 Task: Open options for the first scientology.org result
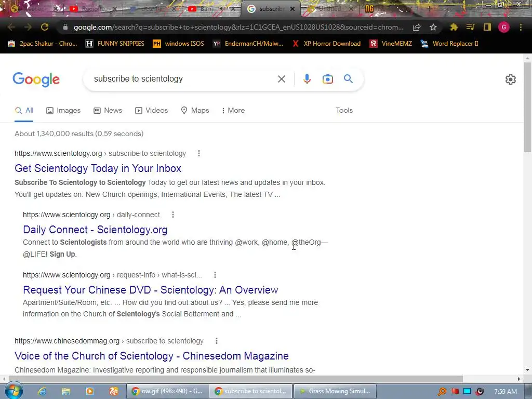199,153
